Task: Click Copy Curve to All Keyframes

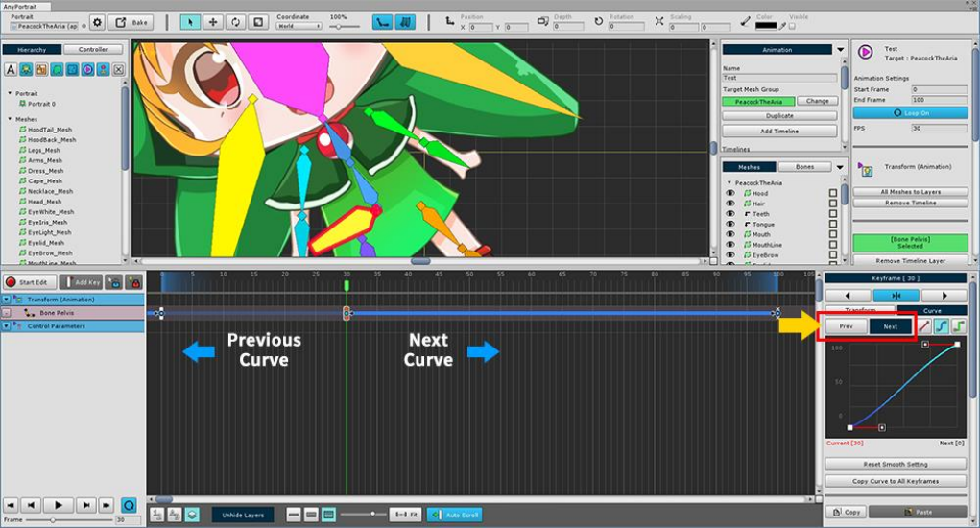Action: click(x=896, y=481)
